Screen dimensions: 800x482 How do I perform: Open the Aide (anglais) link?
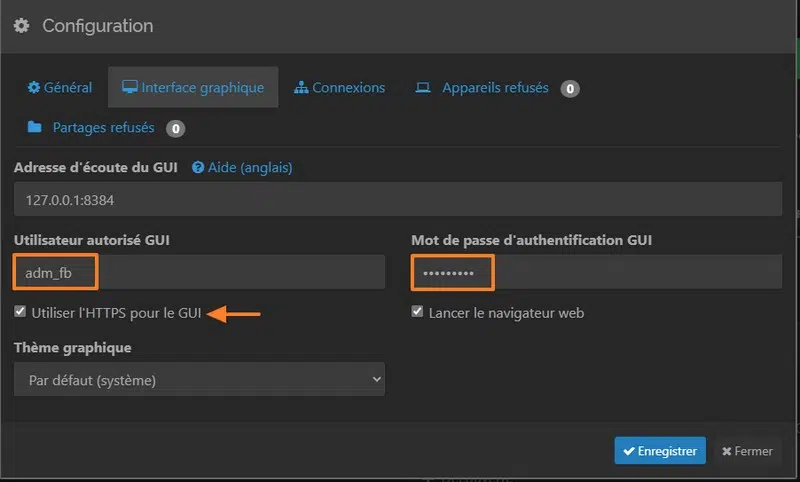250,168
